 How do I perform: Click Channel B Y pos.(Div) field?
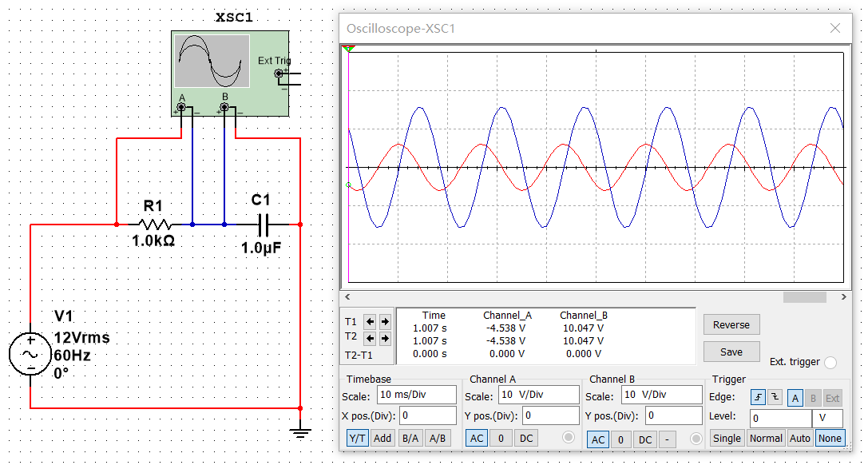(x=674, y=415)
